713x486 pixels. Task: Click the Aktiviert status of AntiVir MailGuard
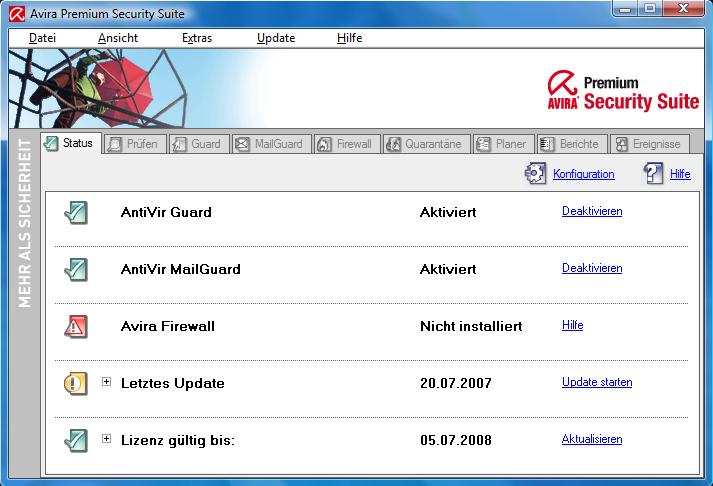click(448, 269)
